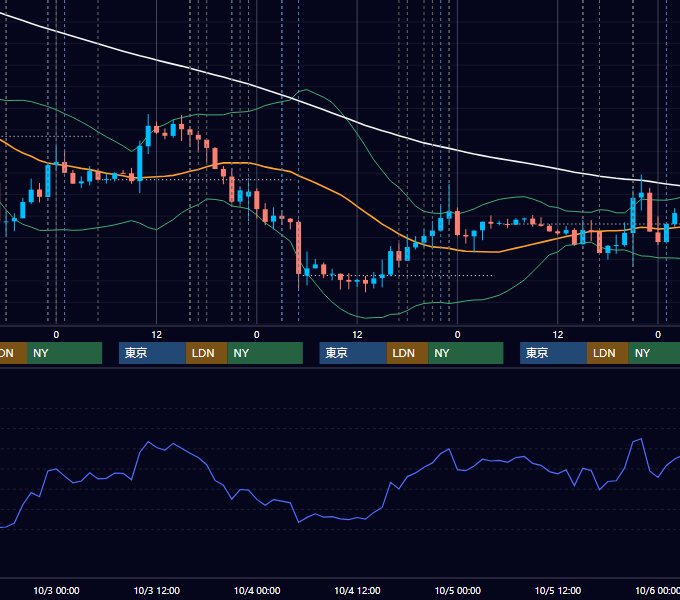Click the 10/5 12:00 time axis label
Viewport: 680px width, 600px height.
click(x=558, y=590)
